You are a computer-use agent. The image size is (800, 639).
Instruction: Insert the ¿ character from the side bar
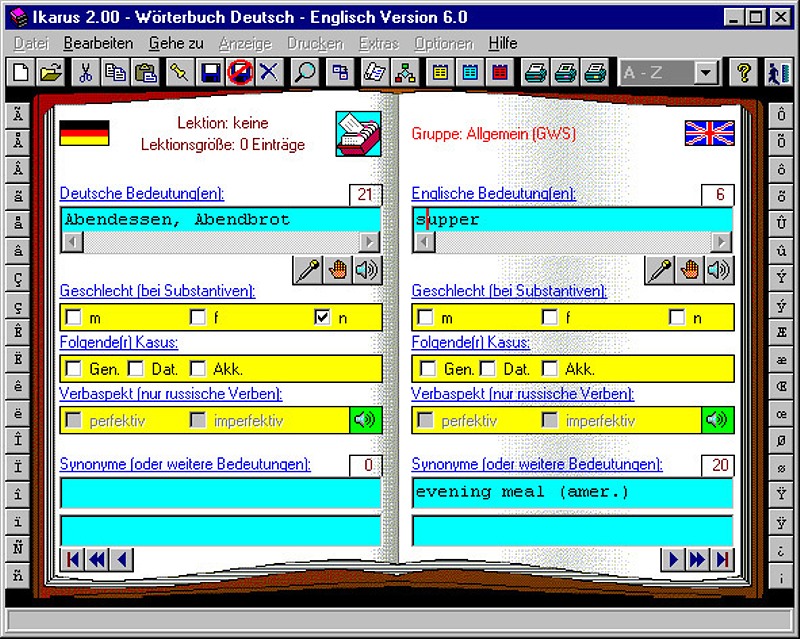pyautogui.click(x=781, y=550)
